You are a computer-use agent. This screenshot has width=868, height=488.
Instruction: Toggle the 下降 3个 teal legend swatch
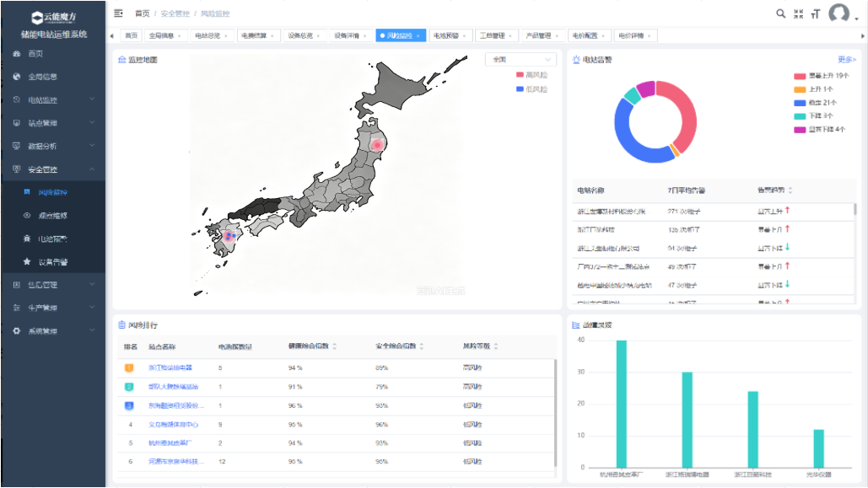(800, 116)
